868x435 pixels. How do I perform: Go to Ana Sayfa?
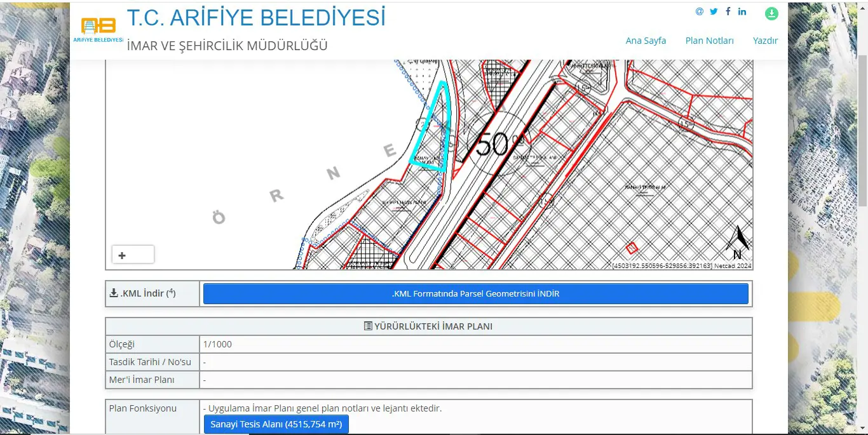[646, 41]
